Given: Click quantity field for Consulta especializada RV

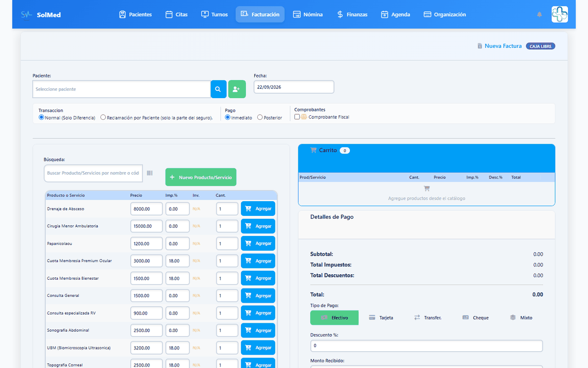Looking at the screenshot, I should click(x=227, y=313).
